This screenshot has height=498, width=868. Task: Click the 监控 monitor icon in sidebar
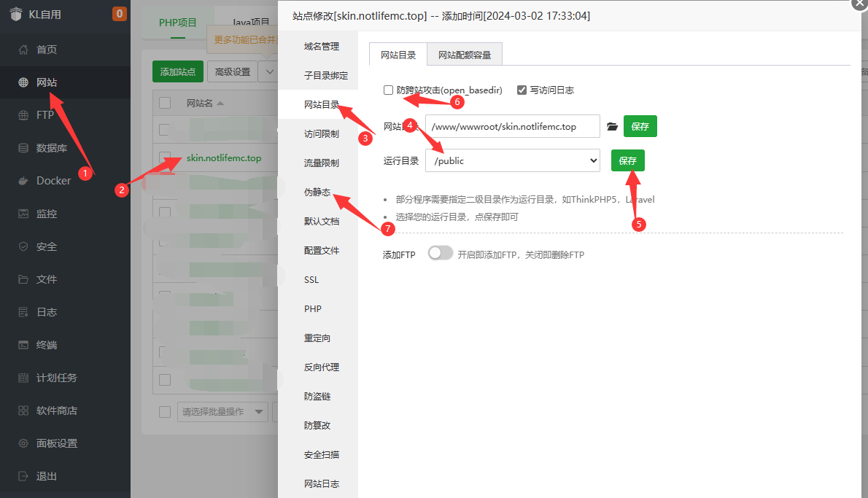pyautogui.click(x=23, y=214)
